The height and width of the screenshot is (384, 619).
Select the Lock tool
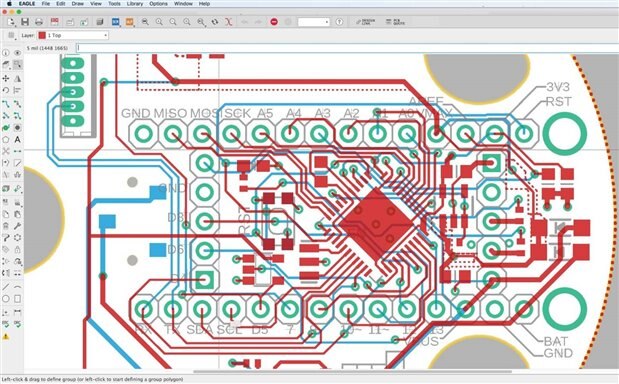17,250
